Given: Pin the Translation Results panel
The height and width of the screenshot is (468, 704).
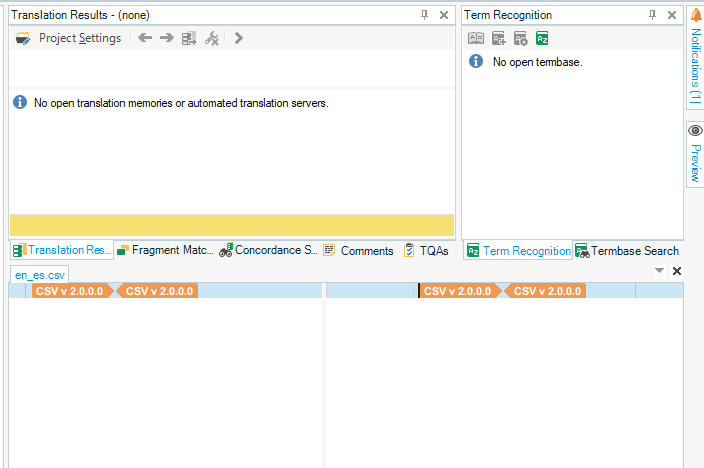Looking at the screenshot, I should (424, 15).
